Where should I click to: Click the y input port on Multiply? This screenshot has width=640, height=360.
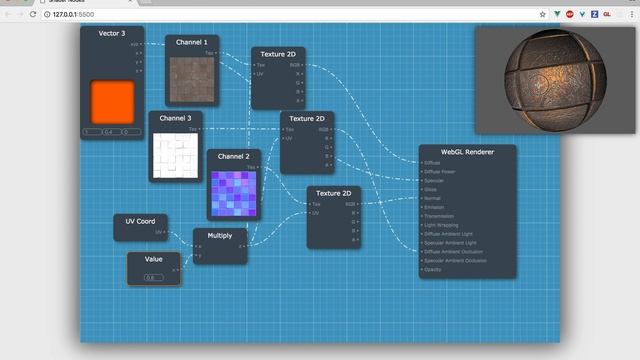click(x=196, y=256)
